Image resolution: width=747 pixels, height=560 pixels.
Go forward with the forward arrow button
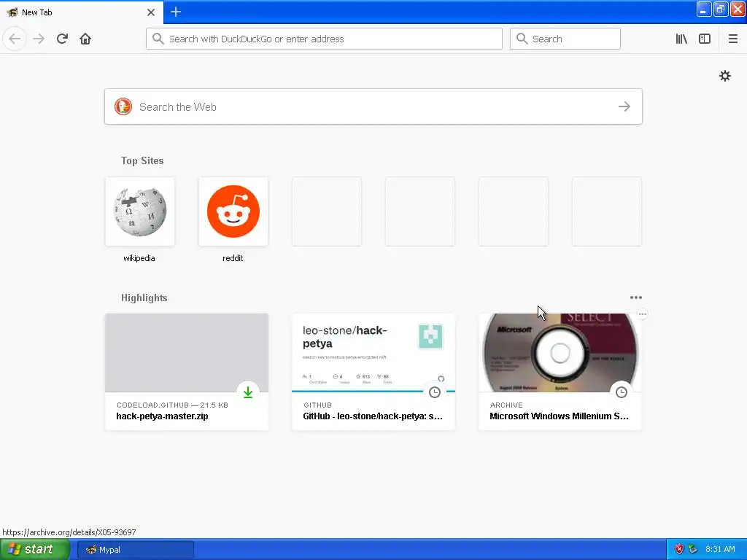[39, 39]
